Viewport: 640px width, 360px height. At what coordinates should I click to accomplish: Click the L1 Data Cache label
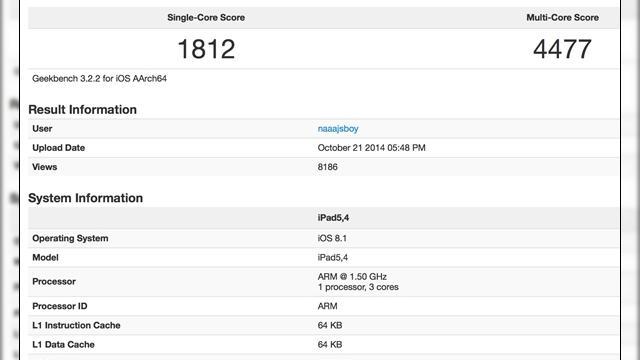coord(63,344)
